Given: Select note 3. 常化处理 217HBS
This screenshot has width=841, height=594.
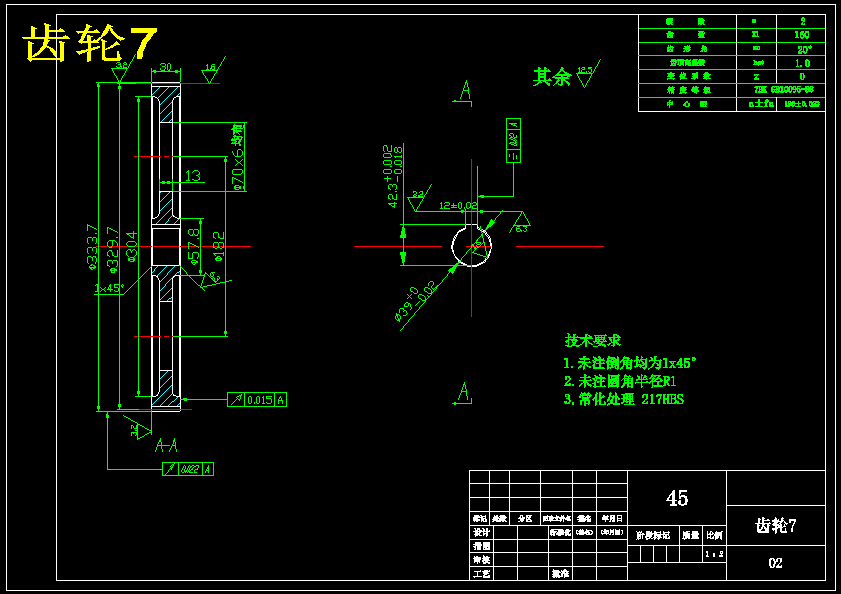Looking at the screenshot, I should 624,399.
